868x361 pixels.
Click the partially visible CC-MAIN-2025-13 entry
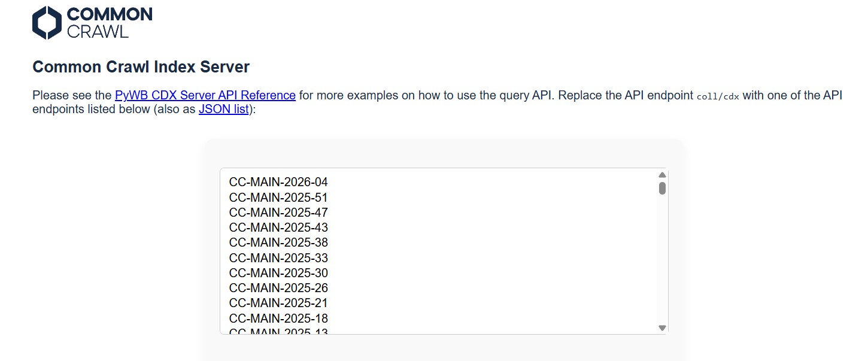click(x=278, y=331)
